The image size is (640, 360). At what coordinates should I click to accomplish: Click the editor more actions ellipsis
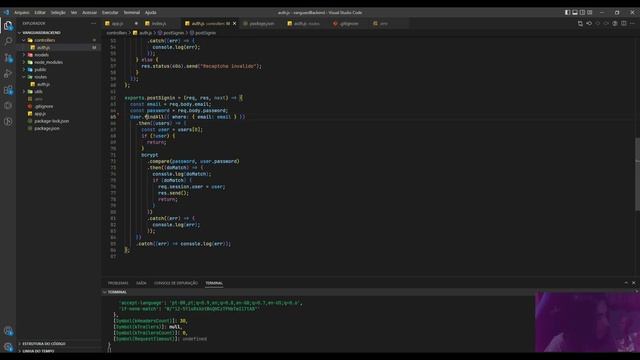[x=633, y=24]
